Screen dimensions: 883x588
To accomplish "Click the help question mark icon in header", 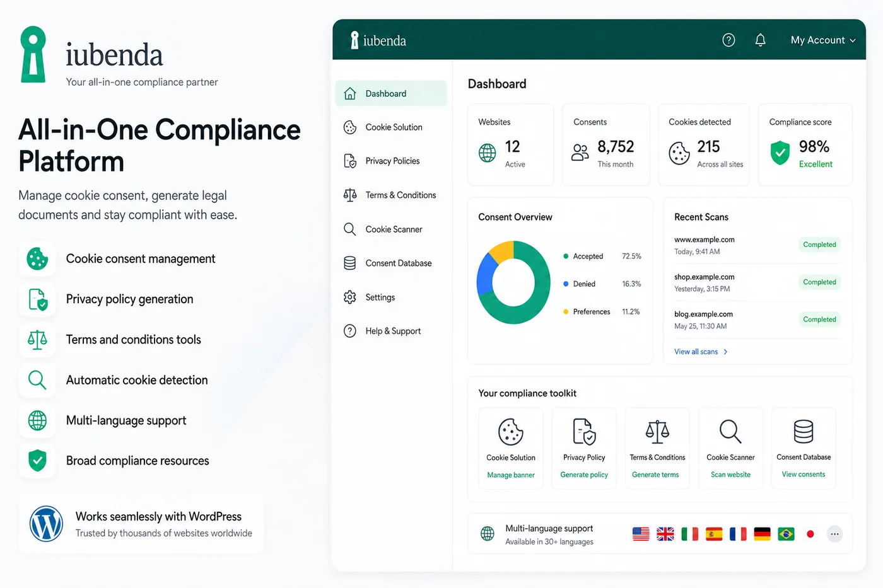I will pyautogui.click(x=728, y=40).
